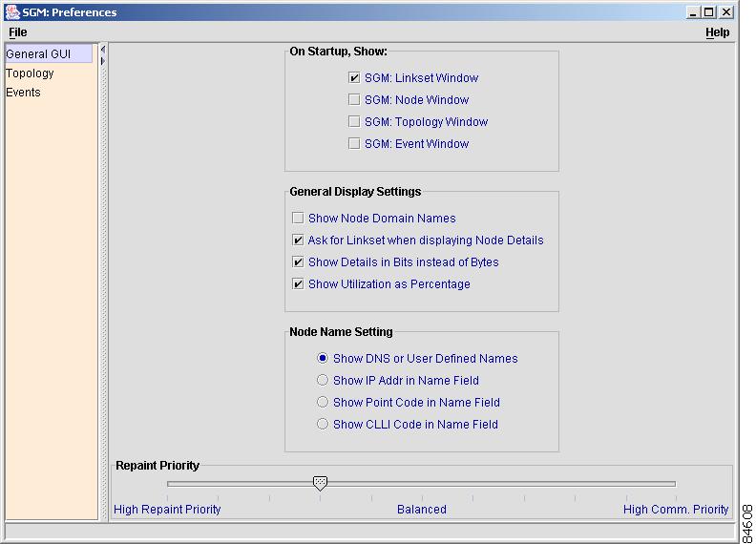Select General GUI in the sidebar
The height and width of the screenshot is (544, 756).
pyautogui.click(x=49, y=53)
